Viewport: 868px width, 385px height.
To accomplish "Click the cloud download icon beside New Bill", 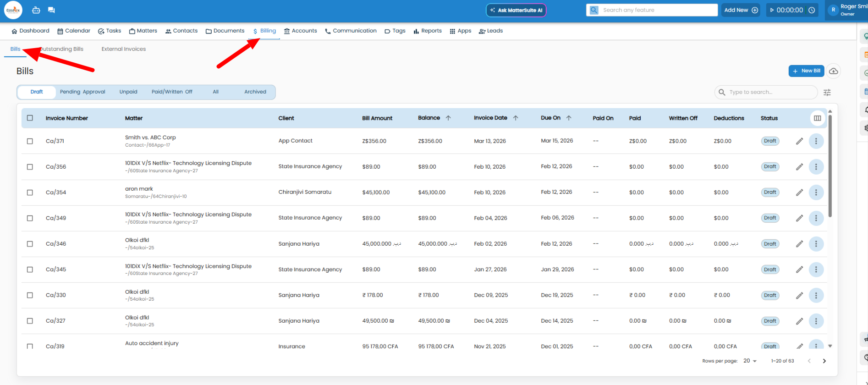I will (x=834, y=71).
